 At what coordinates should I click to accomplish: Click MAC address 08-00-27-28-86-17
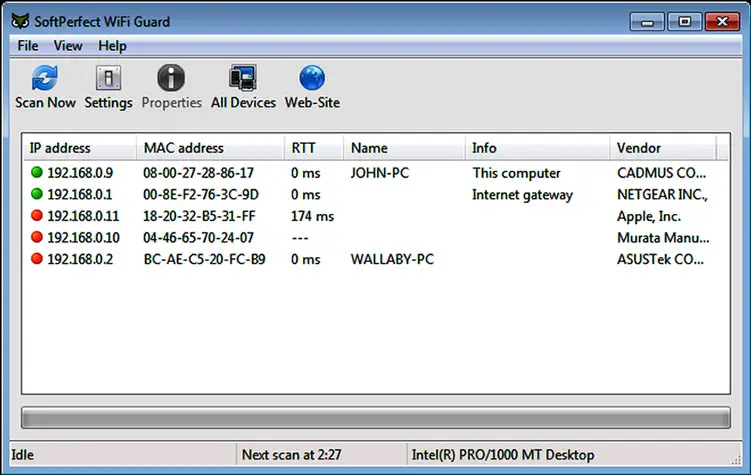tap(198, 173)
